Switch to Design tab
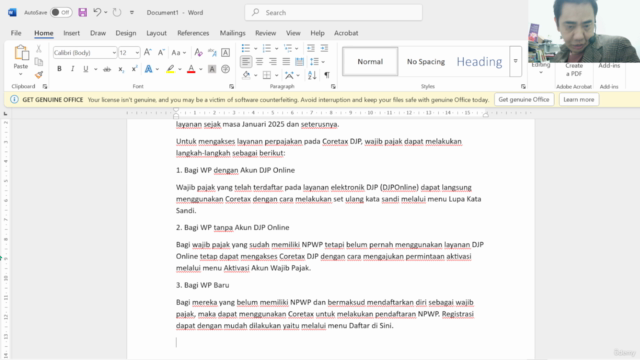640x360 pixels. pos(126,33)
